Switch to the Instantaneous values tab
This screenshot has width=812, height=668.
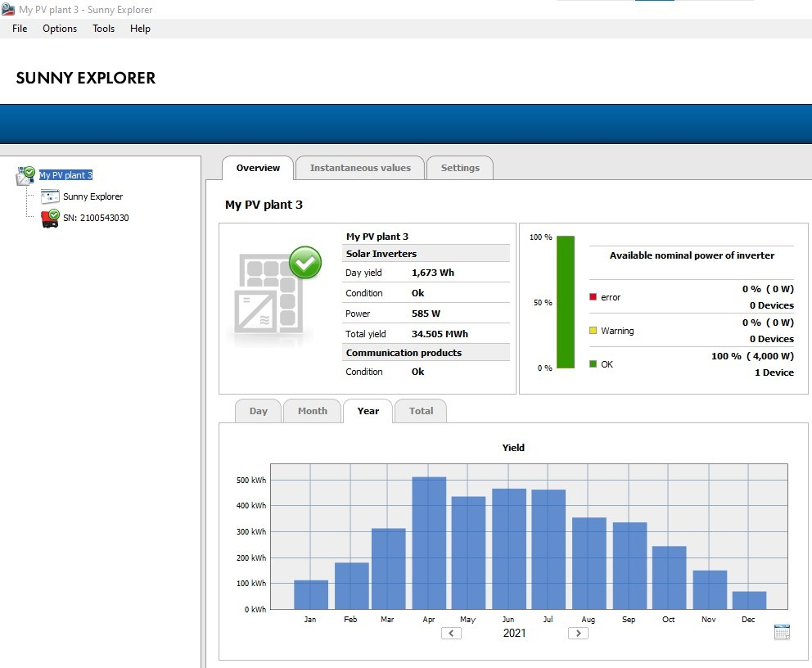(360, 168)
